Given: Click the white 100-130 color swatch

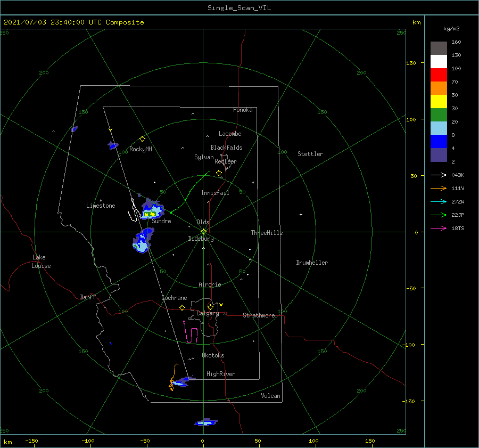Looking at the screenshot, I should point(439,61).
